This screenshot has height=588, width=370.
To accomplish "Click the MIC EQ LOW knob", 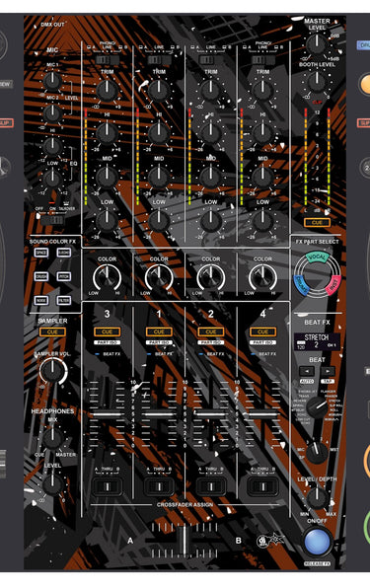I will 52,179.
